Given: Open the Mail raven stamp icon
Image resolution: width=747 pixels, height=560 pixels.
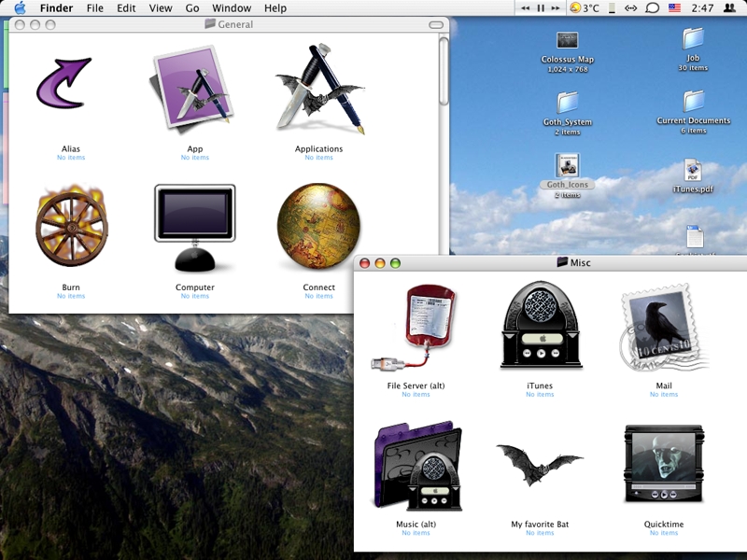Looking at the screenshot, I should click(x=664, y=326).
